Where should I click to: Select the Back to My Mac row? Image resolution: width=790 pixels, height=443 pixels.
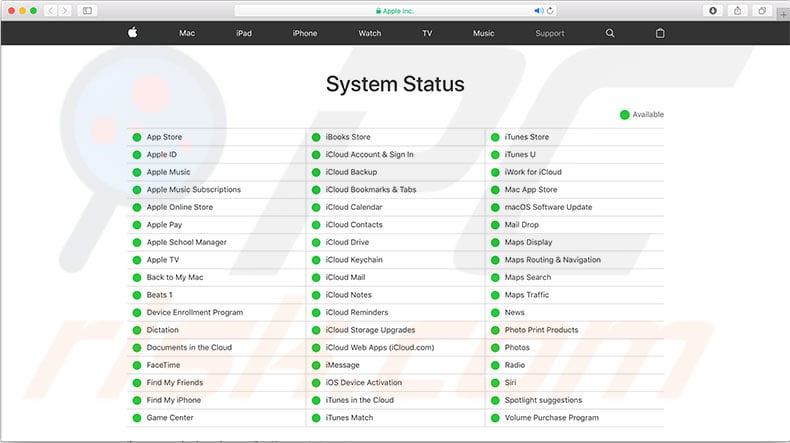click(216, 277)
